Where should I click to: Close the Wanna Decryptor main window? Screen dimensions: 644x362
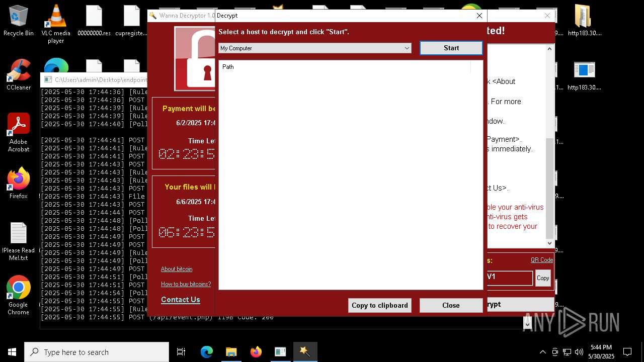click(x=547, y=16)
